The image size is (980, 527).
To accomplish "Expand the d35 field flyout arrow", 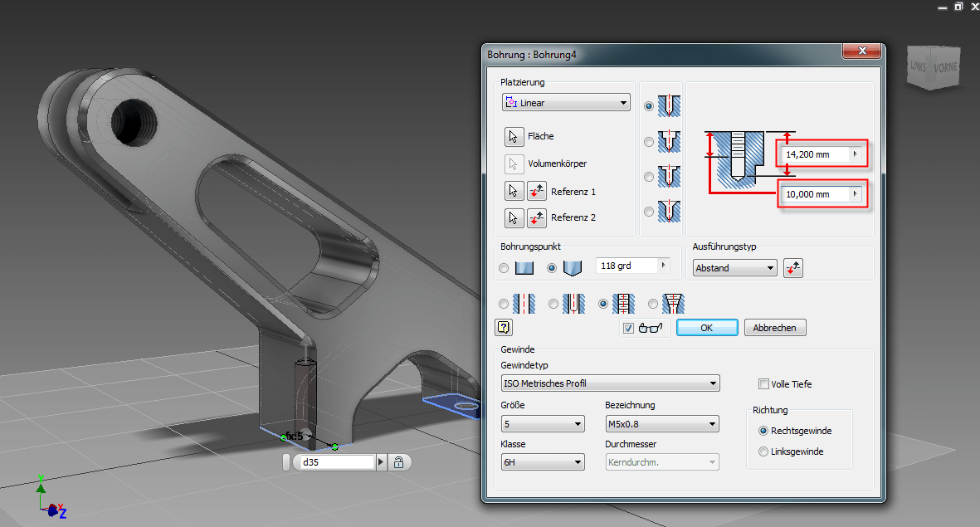I will point(381,462).
